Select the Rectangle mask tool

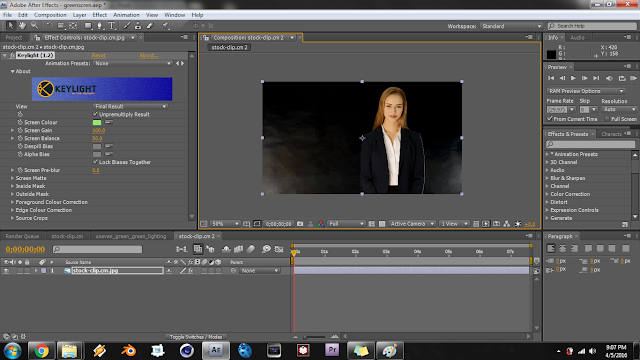(x=88, y=26)
